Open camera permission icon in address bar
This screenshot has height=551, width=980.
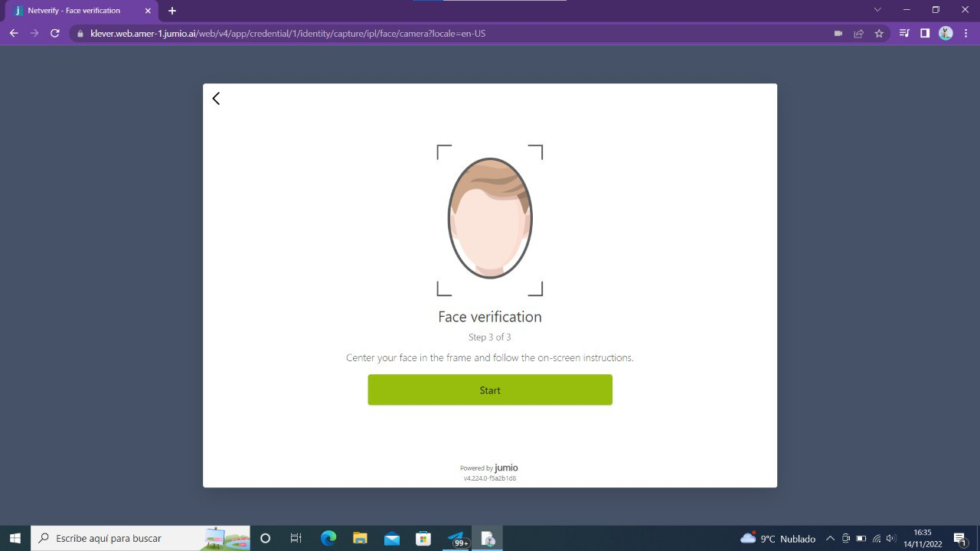(x=838, y=34)
